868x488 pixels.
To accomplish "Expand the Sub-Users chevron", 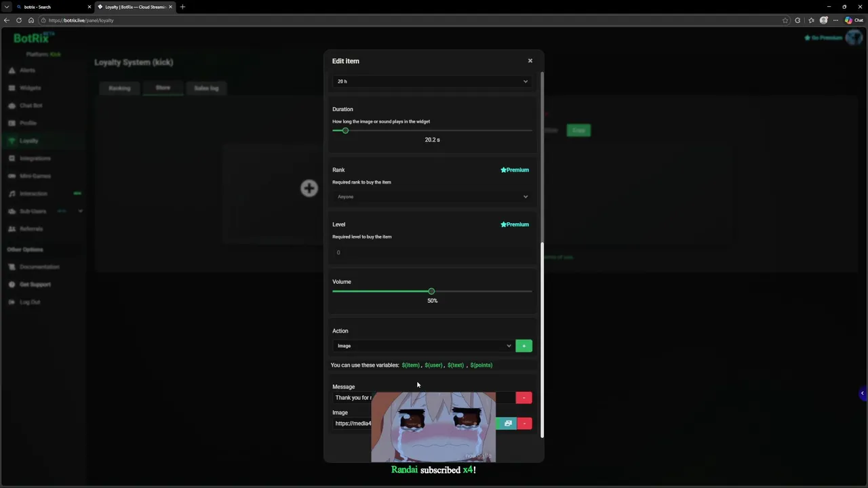I will (x=81, y=211).
